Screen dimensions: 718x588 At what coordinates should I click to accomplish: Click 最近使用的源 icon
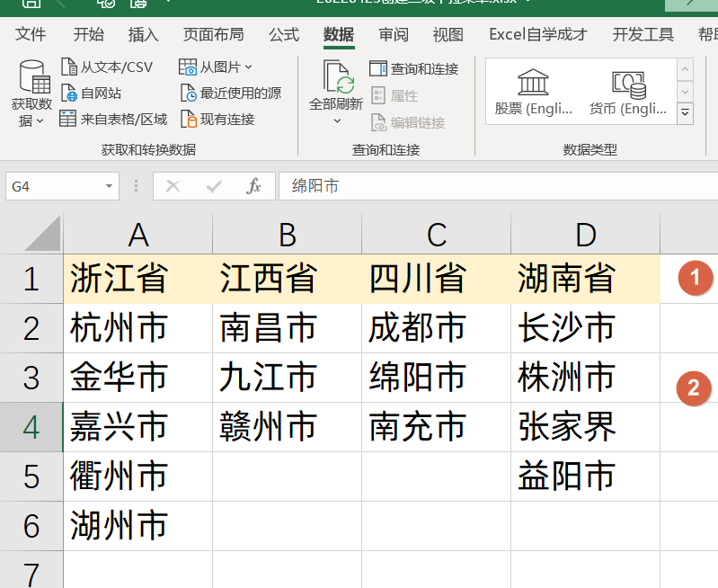(189, 93)
